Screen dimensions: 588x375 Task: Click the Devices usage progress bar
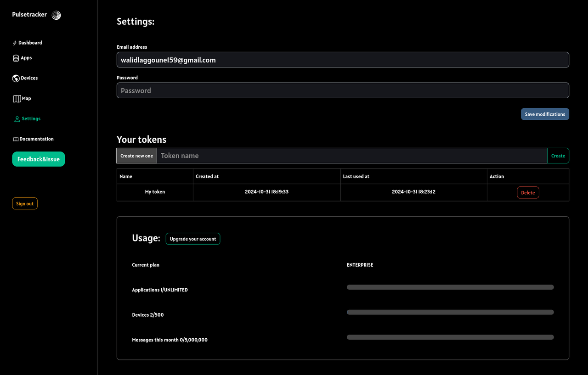(x=450, y=312)
